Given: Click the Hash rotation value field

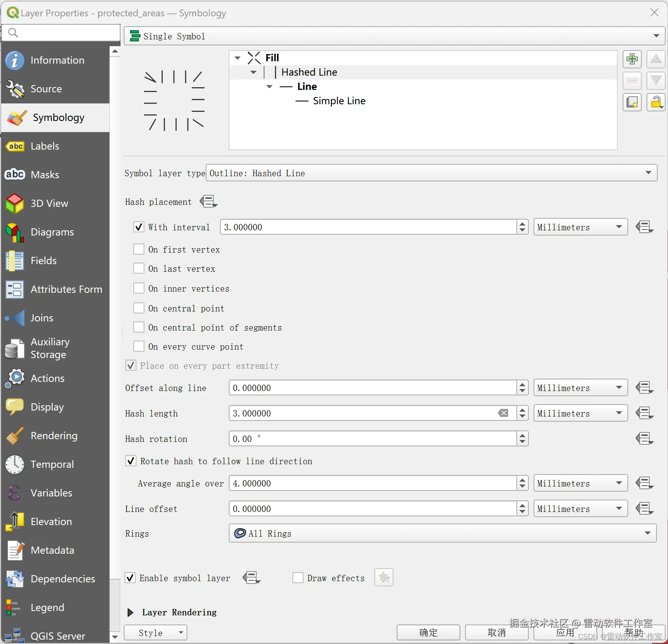Looking at the screenshot, I should pos(373,439).
